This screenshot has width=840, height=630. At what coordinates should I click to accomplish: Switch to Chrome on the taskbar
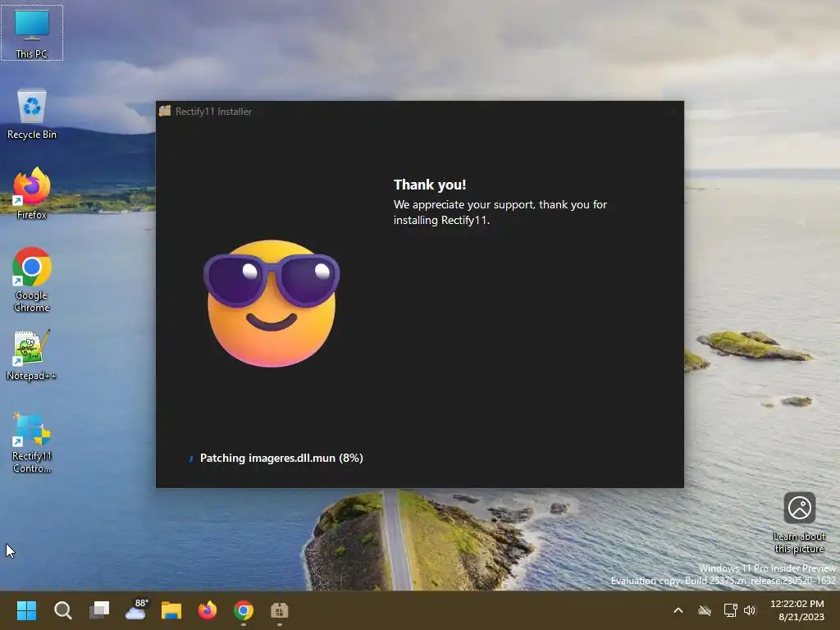pyautogui.click(x=243, y=610)
